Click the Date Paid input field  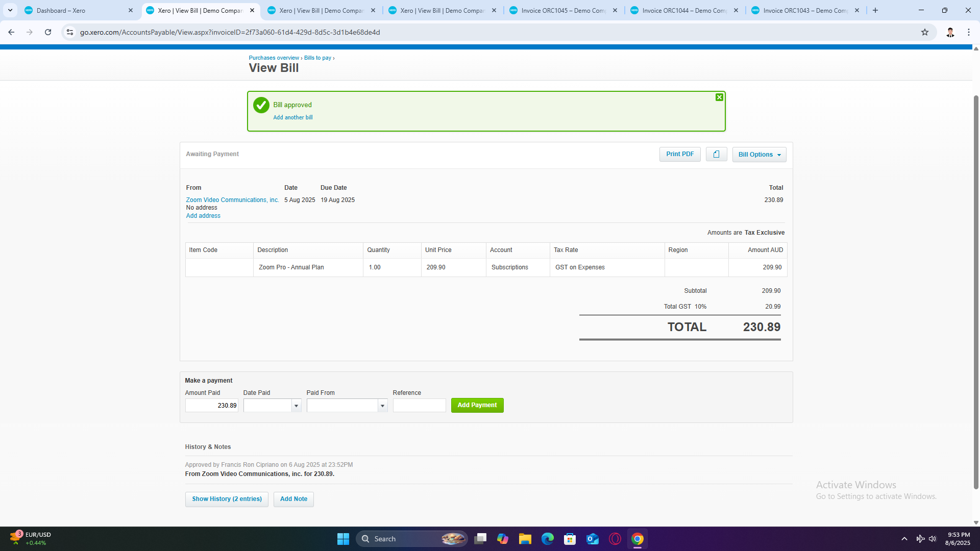click(267, 406)
